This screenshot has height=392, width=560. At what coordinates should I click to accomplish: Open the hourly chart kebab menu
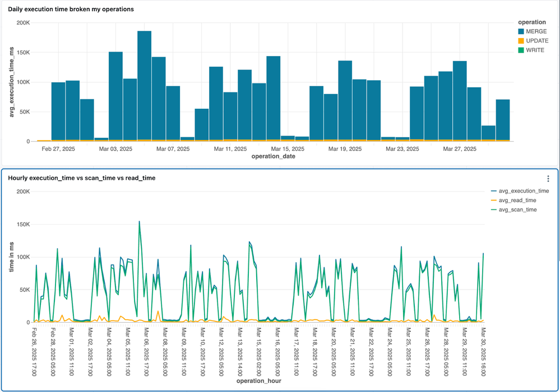coord(548,179)
